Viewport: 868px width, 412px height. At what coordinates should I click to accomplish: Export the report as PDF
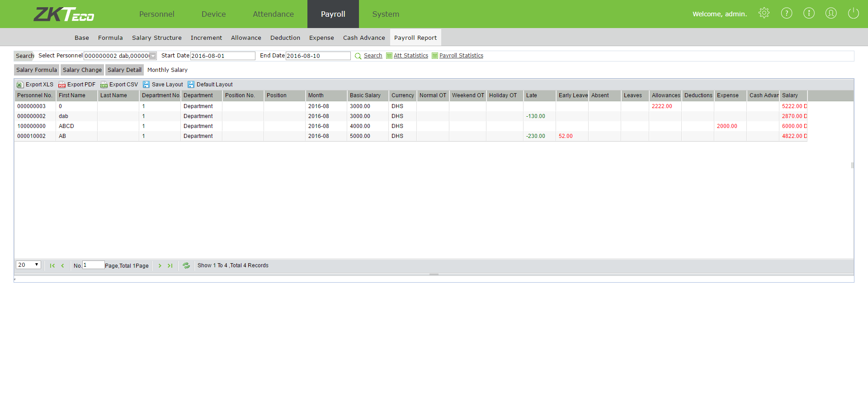pos(77,85)
